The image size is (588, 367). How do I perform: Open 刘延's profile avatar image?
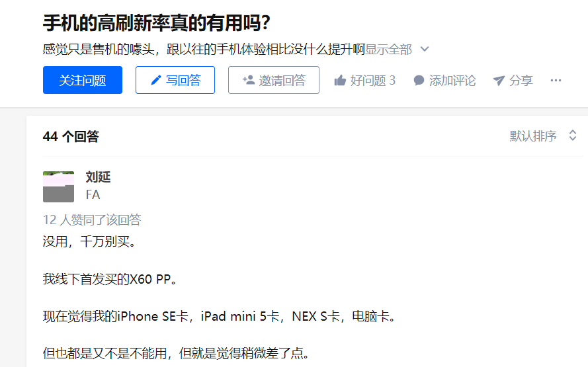58,186
